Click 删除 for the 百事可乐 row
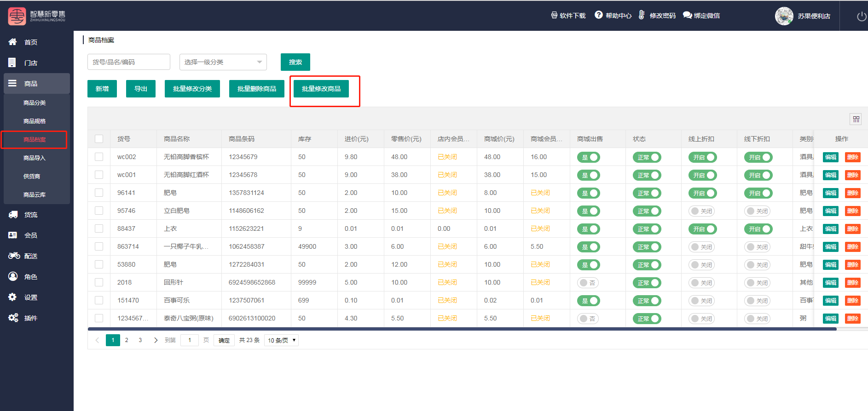This screenshot has width=868, height=411. pos(853,301)
